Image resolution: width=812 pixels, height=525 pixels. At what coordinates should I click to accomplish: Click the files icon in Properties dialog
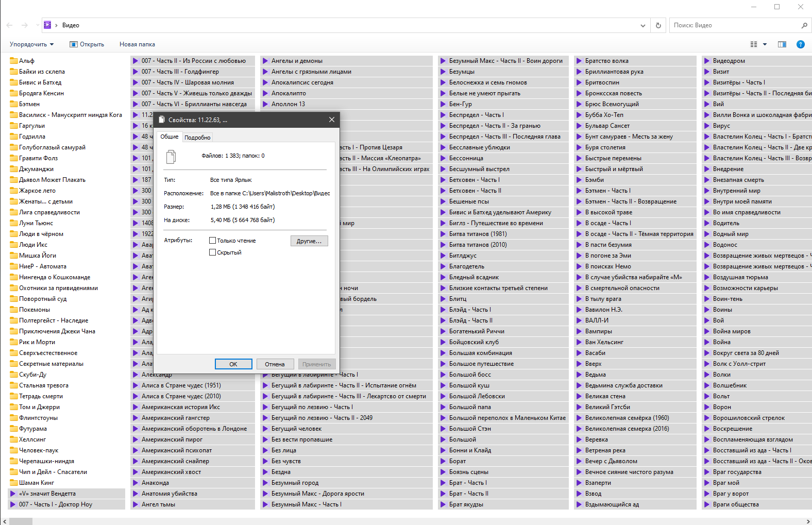[x=171, y=156]
